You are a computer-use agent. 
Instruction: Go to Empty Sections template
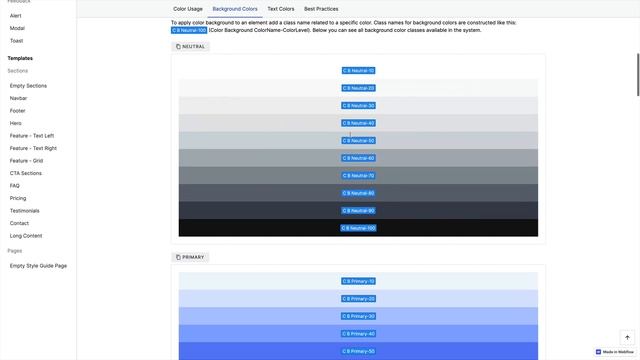(28, 86)
